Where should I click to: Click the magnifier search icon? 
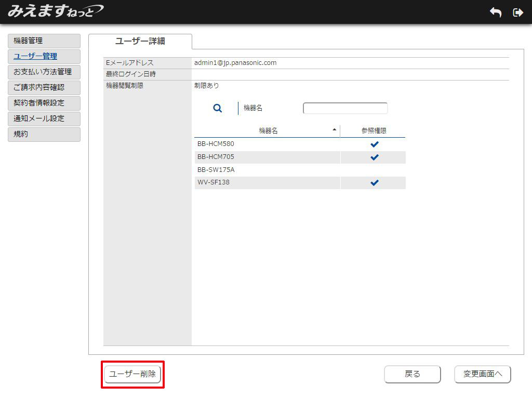[218, 108]
